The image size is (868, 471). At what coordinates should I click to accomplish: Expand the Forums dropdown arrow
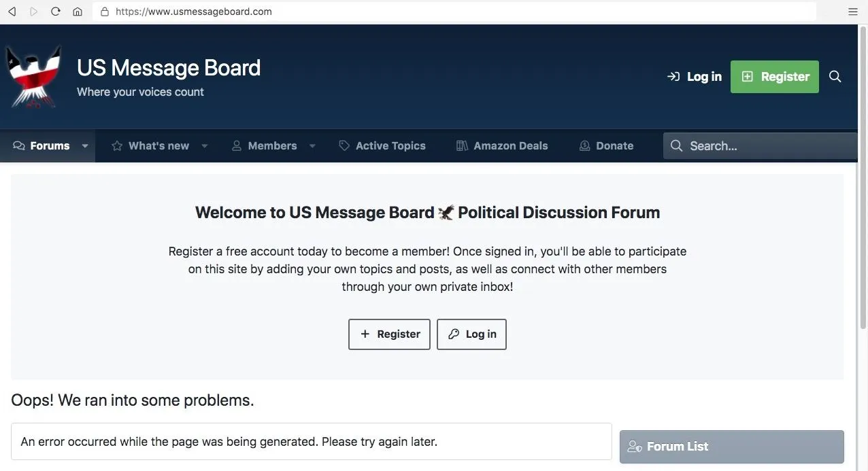tap(85, 146)
